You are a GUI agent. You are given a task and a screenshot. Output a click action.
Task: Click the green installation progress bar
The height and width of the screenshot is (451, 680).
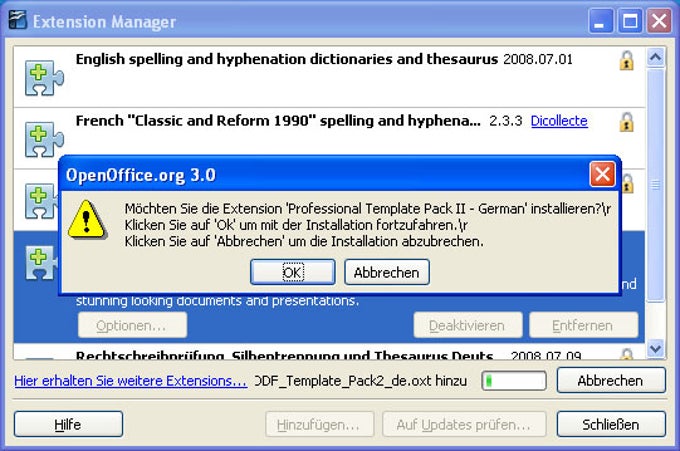(514, 381)
